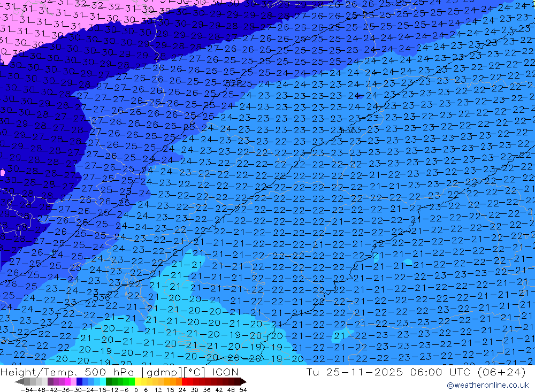The height and width of the screenshot is (392, 535).
Task: Click the dark brown right arrow of the color scale
Action: coord(243,382)
